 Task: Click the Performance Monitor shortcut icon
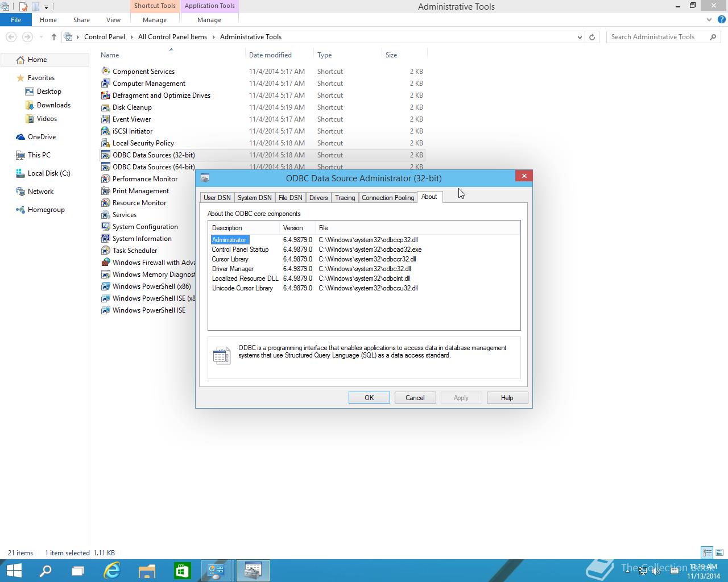105,178
